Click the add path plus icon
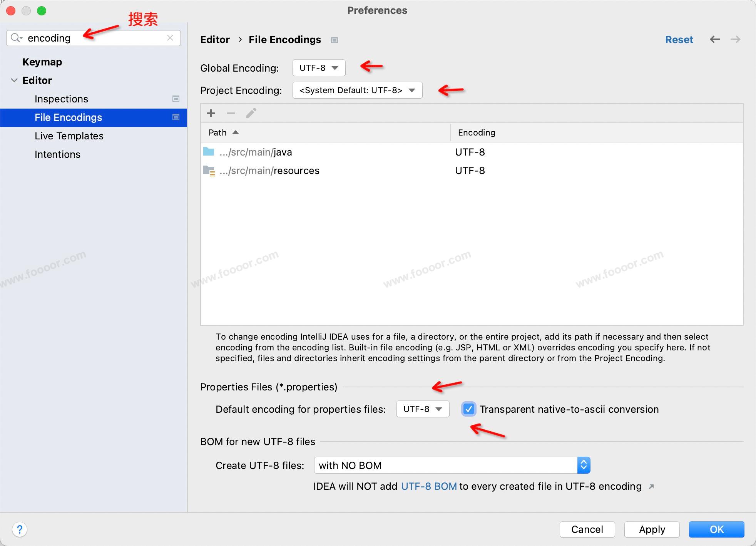This screenshot has height=546, width=756. pyautogui.click(x=211, y=113)
